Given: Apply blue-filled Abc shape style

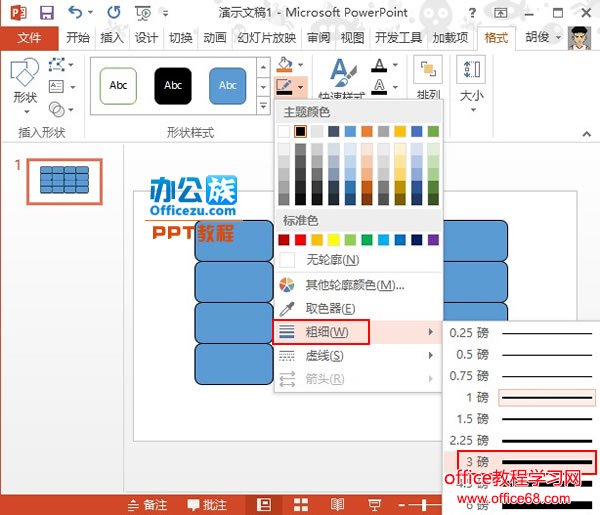Looking at the screenshot, I should pos(228,86).
